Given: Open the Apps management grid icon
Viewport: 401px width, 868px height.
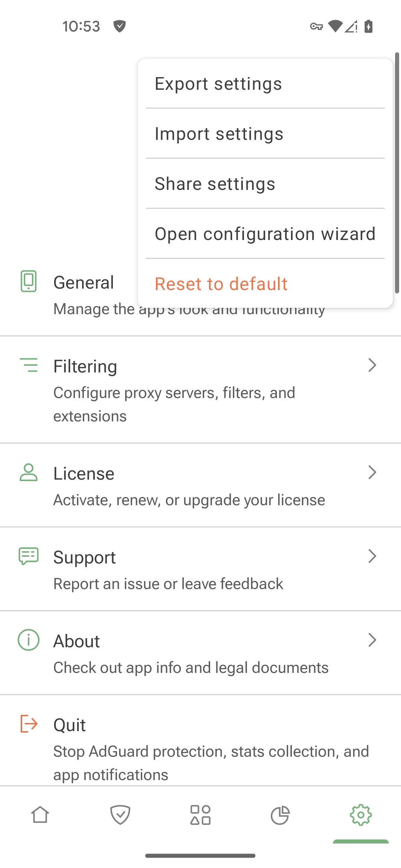Looking at the screenshot, I should (x=200, y=815).
